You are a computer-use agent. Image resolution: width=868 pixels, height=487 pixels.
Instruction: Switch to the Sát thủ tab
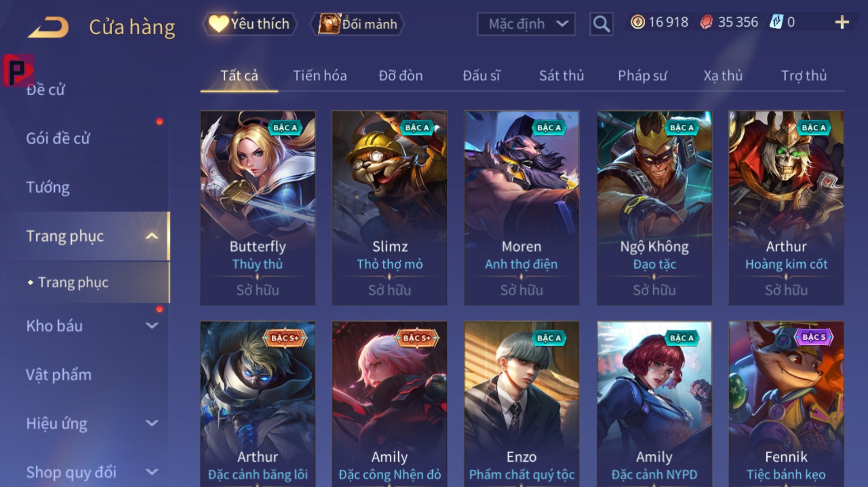pos(561,75)
